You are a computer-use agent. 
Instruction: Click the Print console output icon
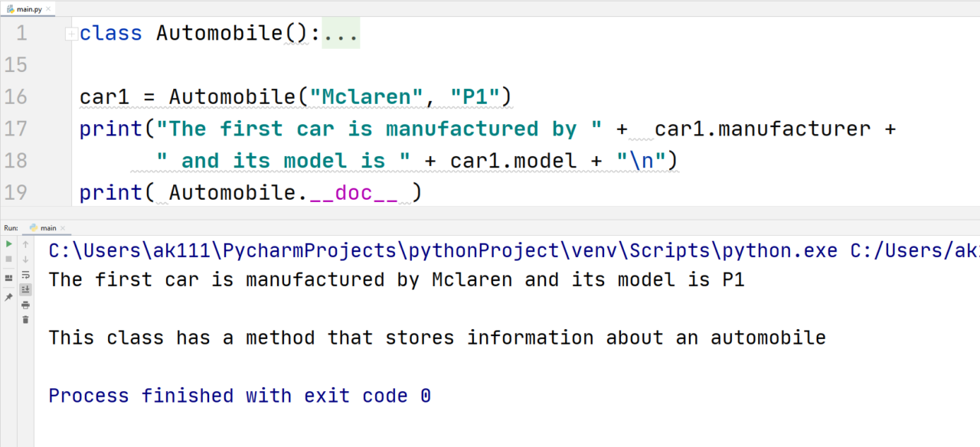pos(26,305)
